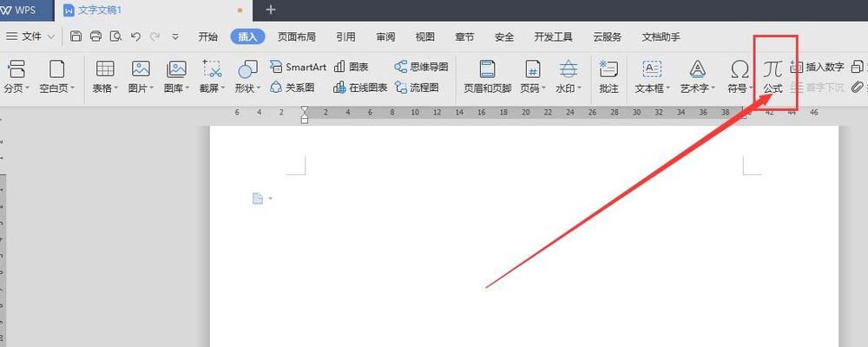Screen dimensions: 868x347
Task: Expand the paste options arrow in document
Action: (270, 199)
